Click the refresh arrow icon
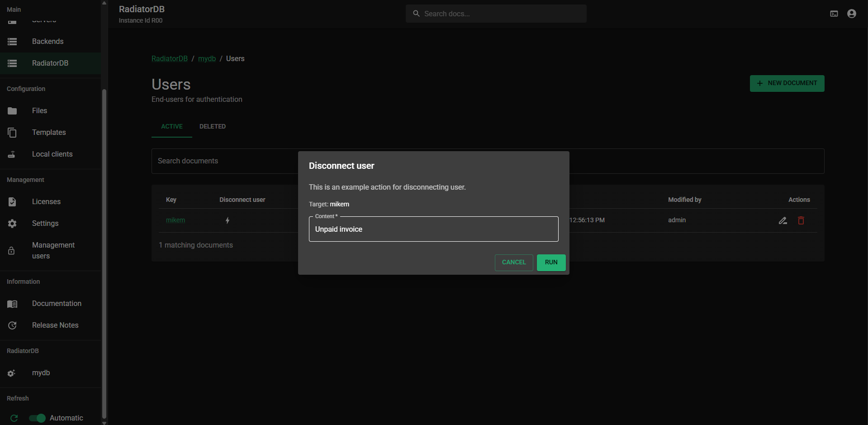Screen dimensions: 868x425 (14, 418)
